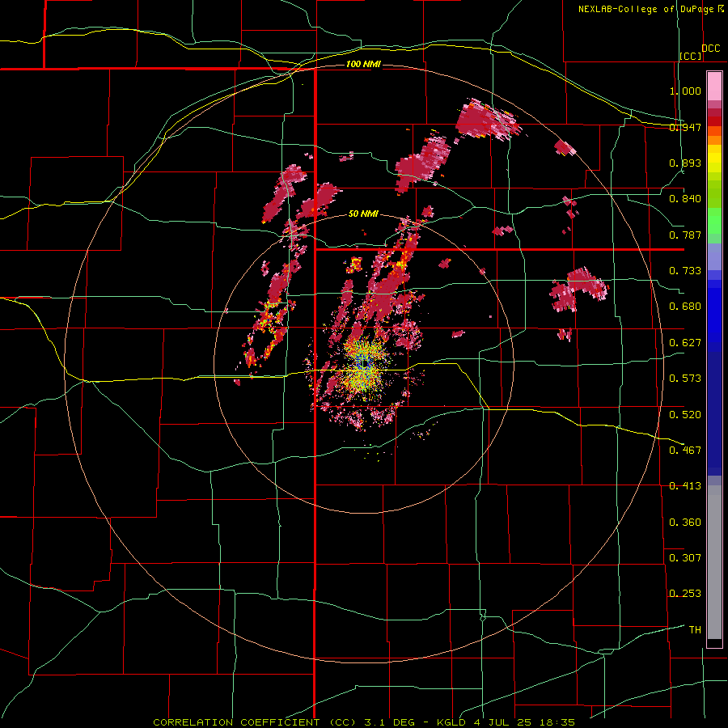Click the 0.947 legend value
This screenshot has height=728, width=728.
pos(685,127)
